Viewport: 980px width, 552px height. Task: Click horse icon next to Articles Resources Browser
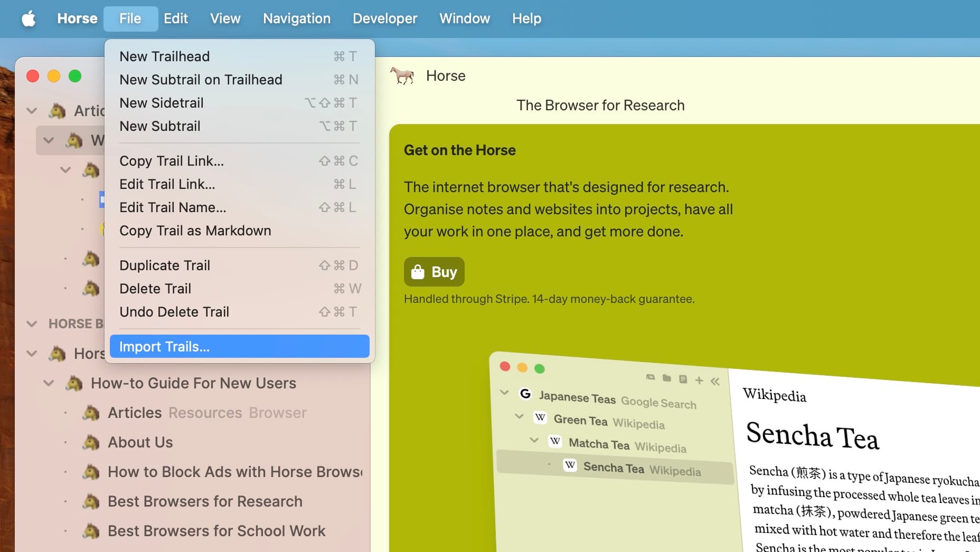click(91, 413)
